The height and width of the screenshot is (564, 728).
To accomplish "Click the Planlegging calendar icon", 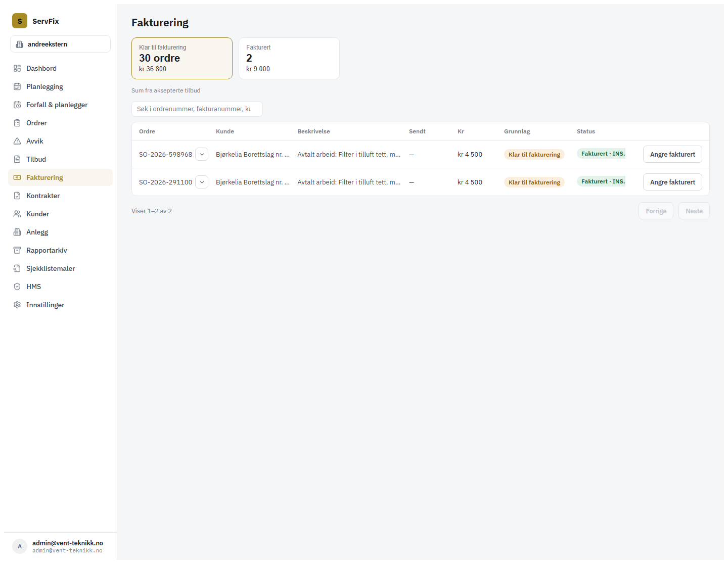I will 17,86.
